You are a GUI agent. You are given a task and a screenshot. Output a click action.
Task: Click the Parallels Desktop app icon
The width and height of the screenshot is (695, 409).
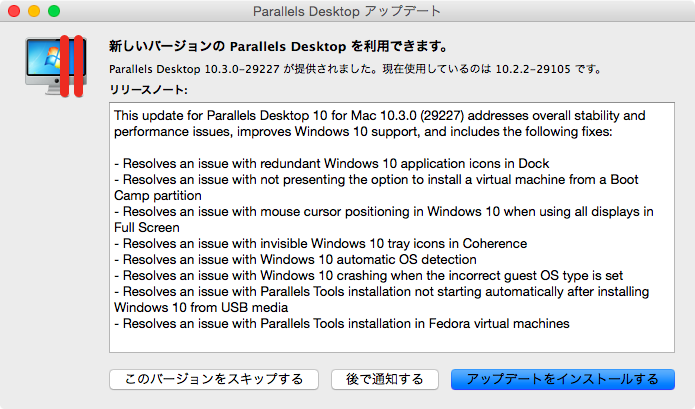pos(56,66)
